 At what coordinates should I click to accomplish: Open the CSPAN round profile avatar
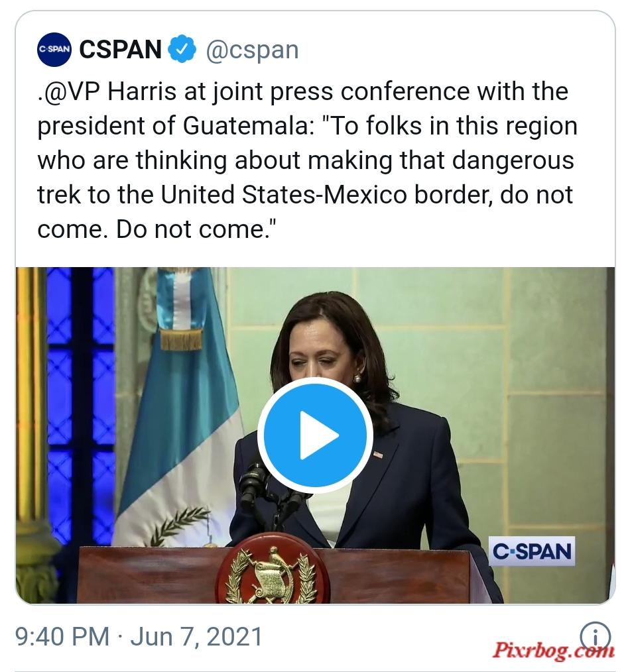(x=54, y=49)
